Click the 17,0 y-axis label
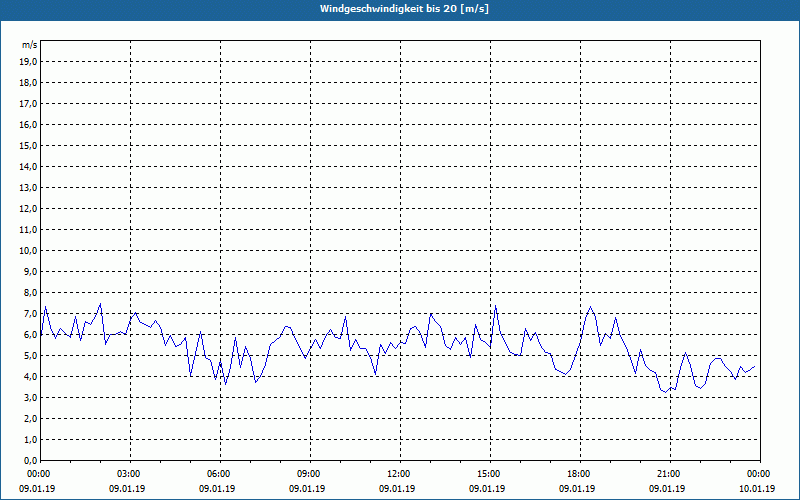The image size is (800, 500). 28,104
